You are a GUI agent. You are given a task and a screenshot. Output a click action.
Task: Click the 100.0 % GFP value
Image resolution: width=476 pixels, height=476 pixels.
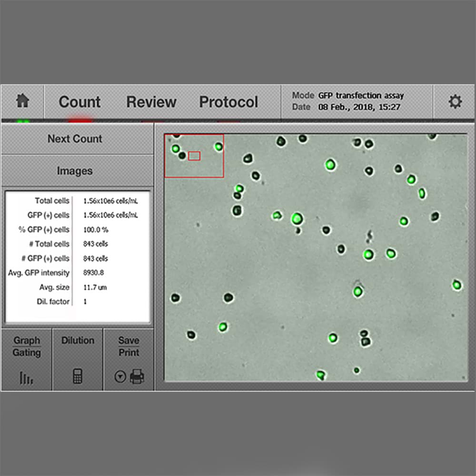96,230
